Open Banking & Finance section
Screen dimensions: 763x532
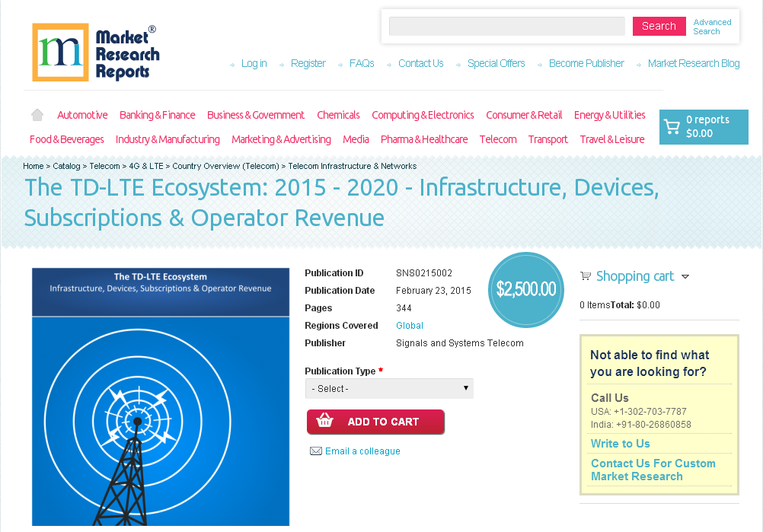point(157,115)
